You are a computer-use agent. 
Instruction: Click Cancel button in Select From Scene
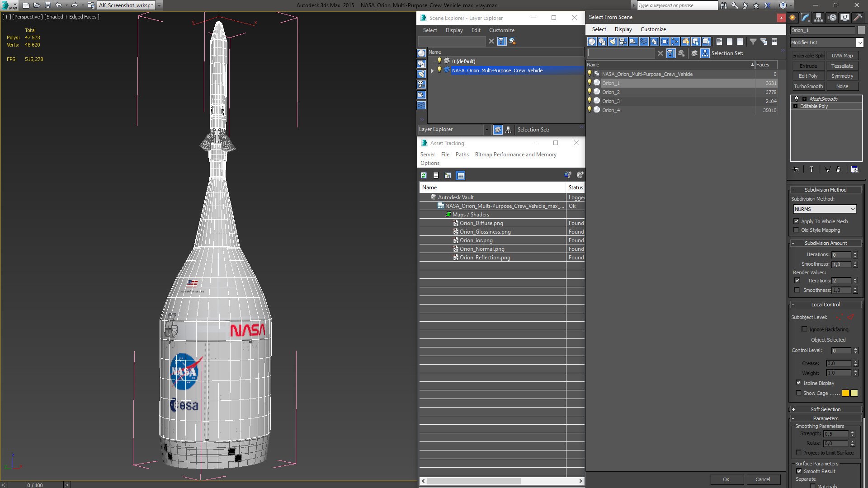click(x=763, y=479)
